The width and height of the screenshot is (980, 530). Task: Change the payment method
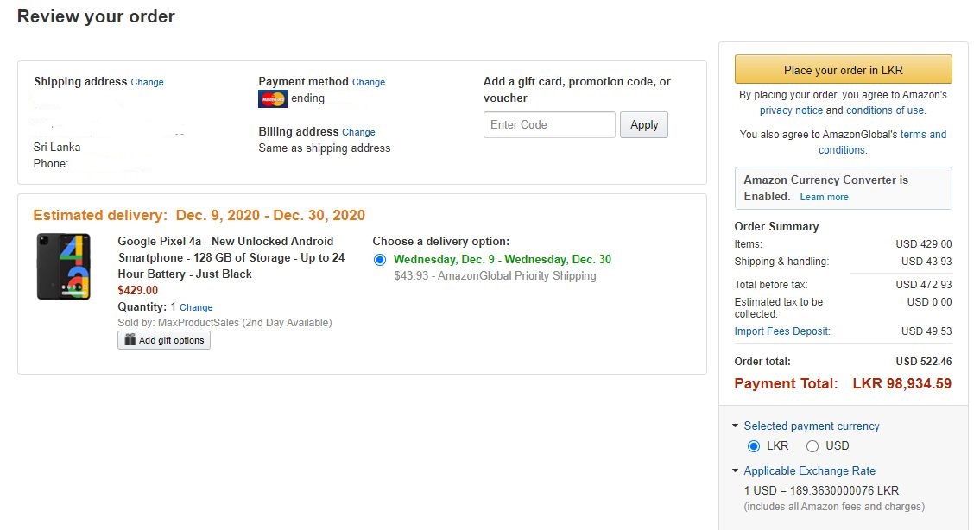click(369, 82)
